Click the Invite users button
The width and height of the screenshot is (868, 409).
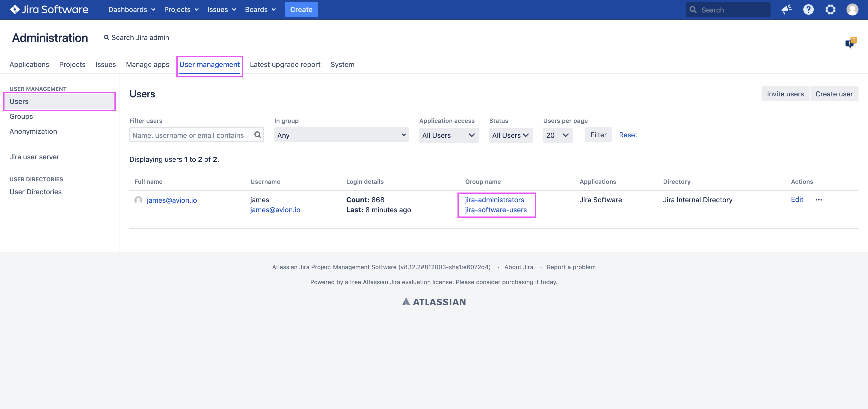(x=785, y=94)
